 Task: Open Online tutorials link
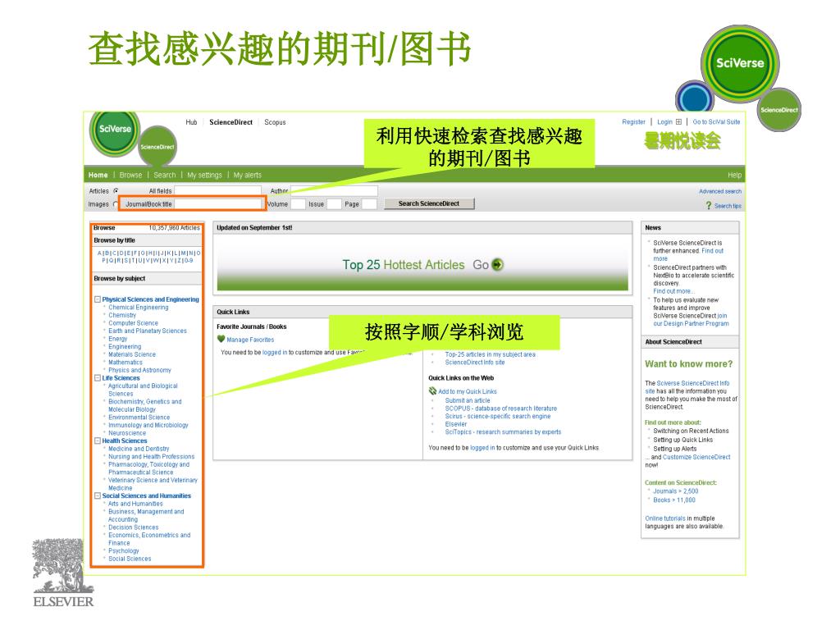click(x=664, y=518)
